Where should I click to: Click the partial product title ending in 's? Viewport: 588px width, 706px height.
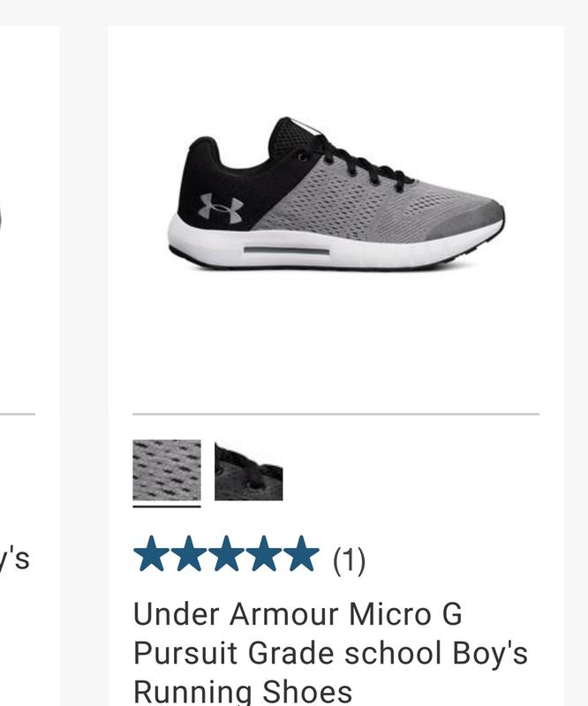click(14, 559)
